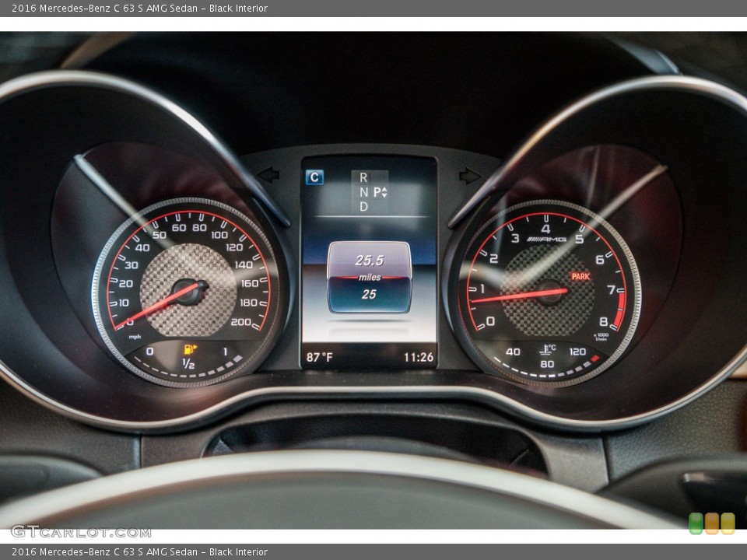Click the 200 mark on speedometer
Viewport: 747px width, 560px height.
pyautogui.click(x=241, y=322)
